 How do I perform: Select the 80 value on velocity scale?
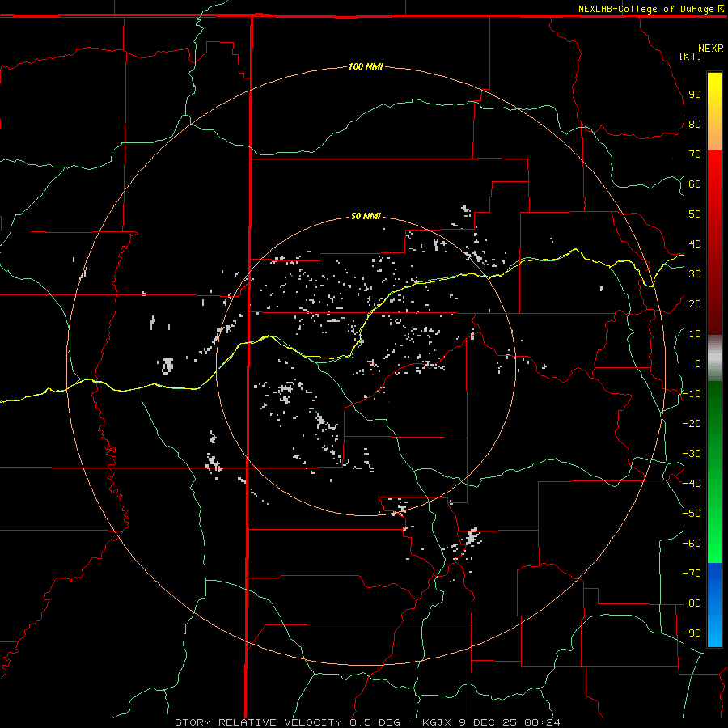tap(695, 124)
